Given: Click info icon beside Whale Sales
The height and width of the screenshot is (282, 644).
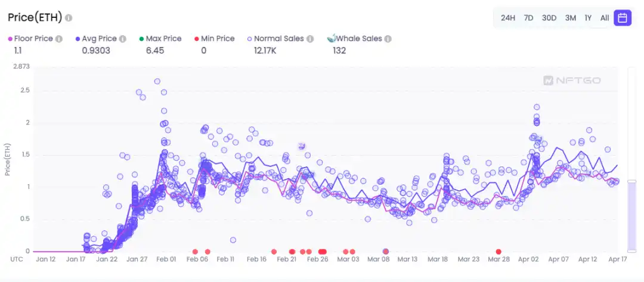Looking at the screenshot, I should point(388,39).
